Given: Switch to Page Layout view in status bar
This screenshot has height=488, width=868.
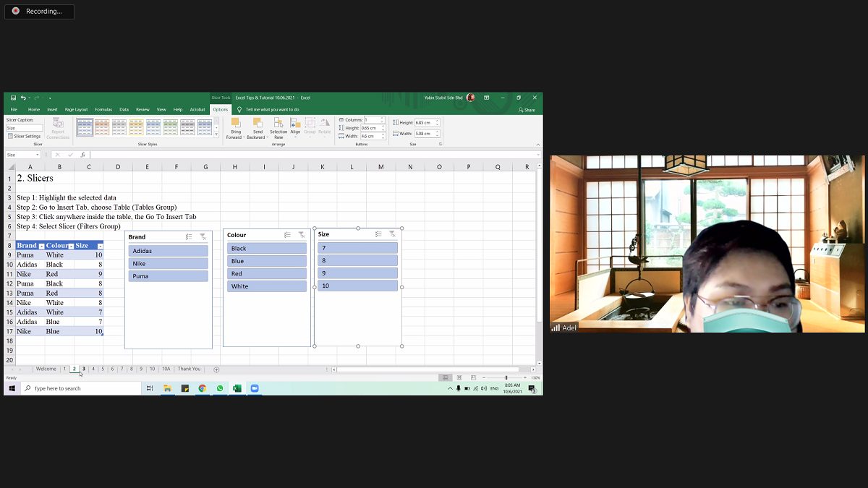Looking at the screenshot, I should pos(459,377).
